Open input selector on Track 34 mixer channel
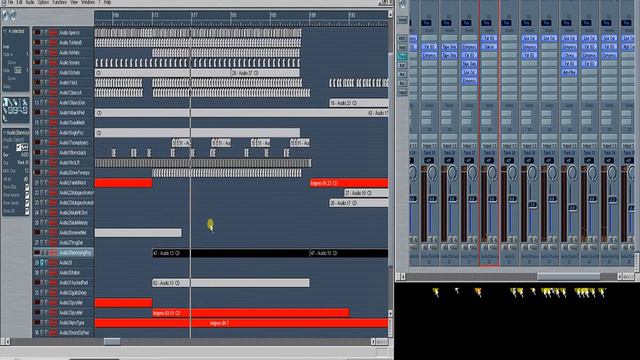This screenshot has height=360, width=640. pyautogui.click(x=609, y=146)
